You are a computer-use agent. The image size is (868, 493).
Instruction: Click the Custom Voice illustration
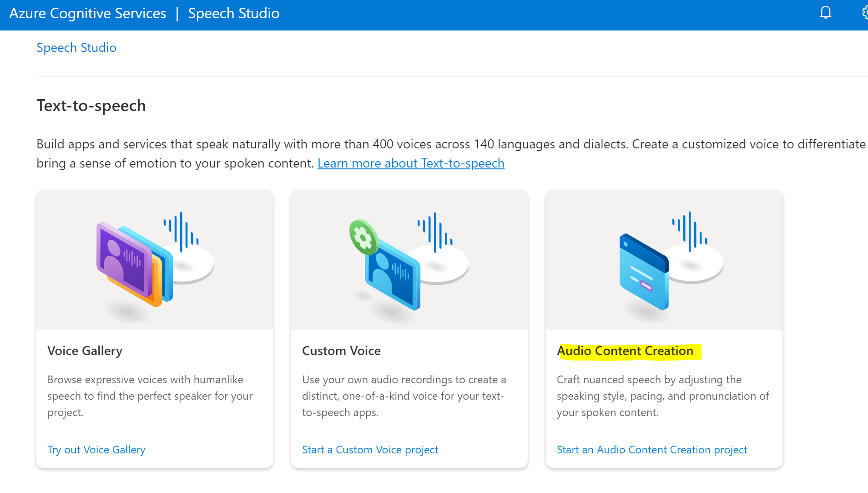(409, 260)
